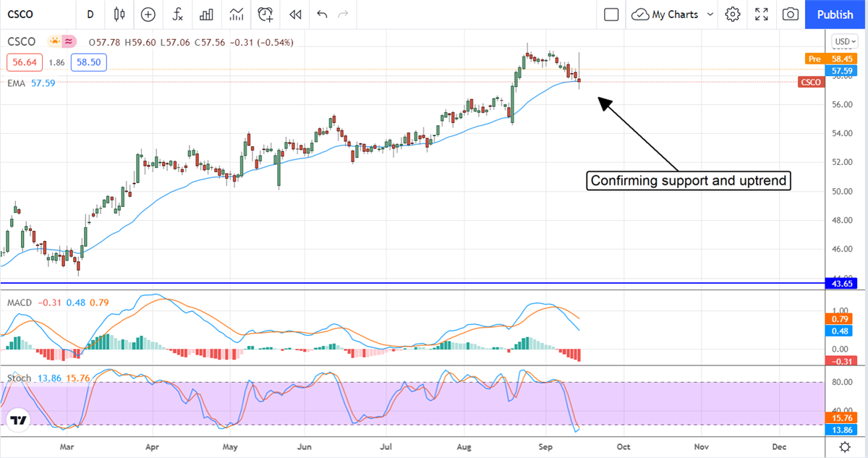This screenshot has width=868, height=458.
Task: Add a symbol with Compare plus icon
Action: (x=148, y=14)
